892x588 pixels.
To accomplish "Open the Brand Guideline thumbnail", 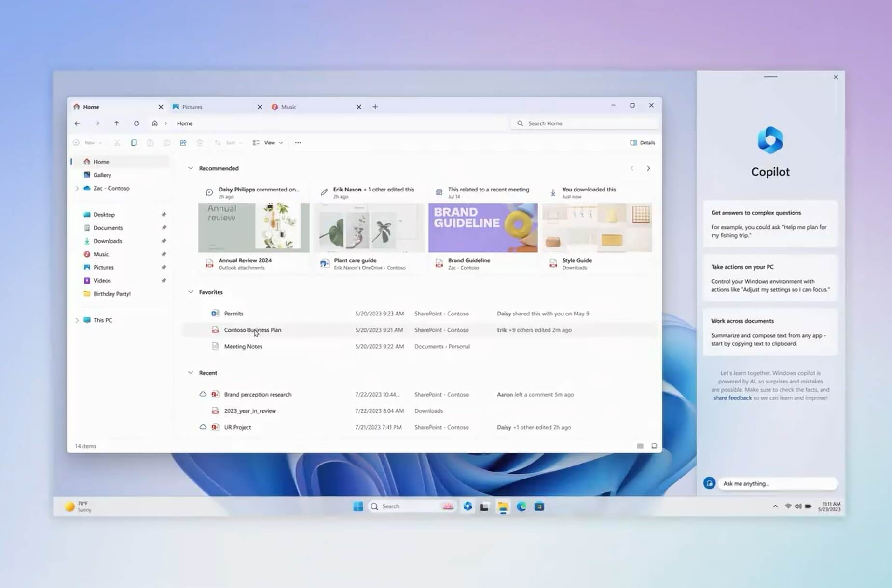I will [482, 227].
